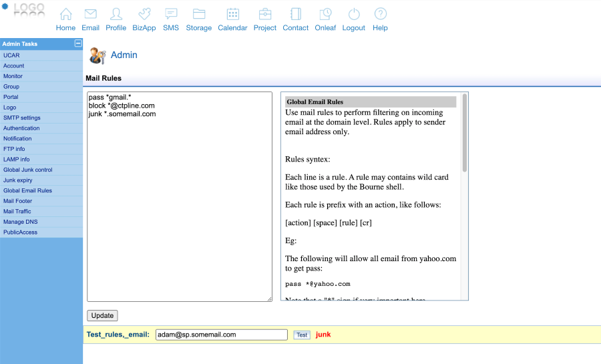Select Global Junk control in sidebar
This screenshot has height=364, width=601.
point(28,170)
